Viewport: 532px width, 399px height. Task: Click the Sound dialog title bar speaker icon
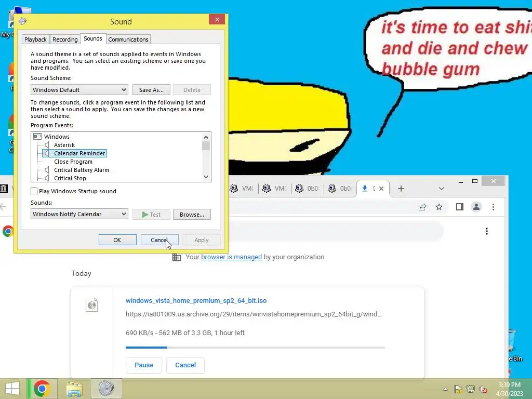click(22, 21)
